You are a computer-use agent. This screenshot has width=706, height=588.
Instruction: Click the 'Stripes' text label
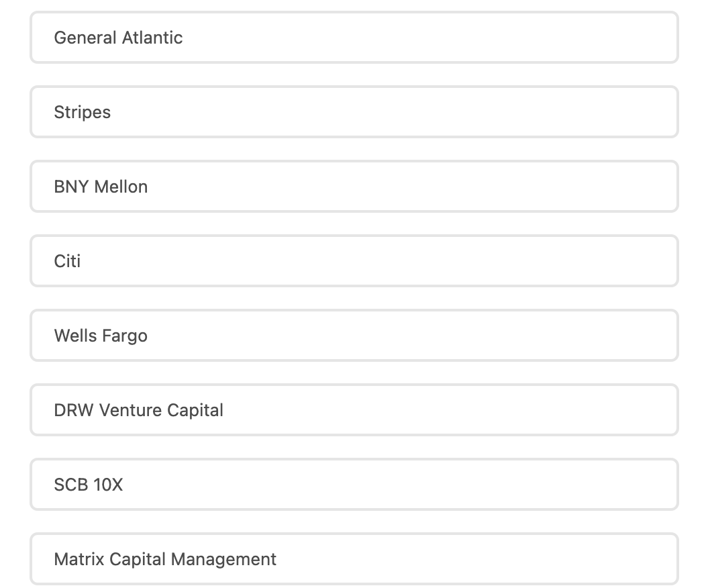tap(83, 112)
